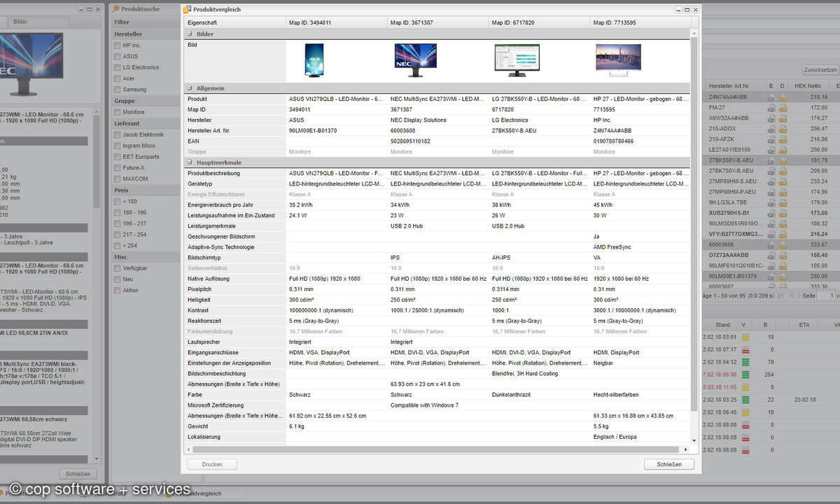
Task: Click the D icon in row FM-27
Action: pyautogui.click(x=783, y=108)
